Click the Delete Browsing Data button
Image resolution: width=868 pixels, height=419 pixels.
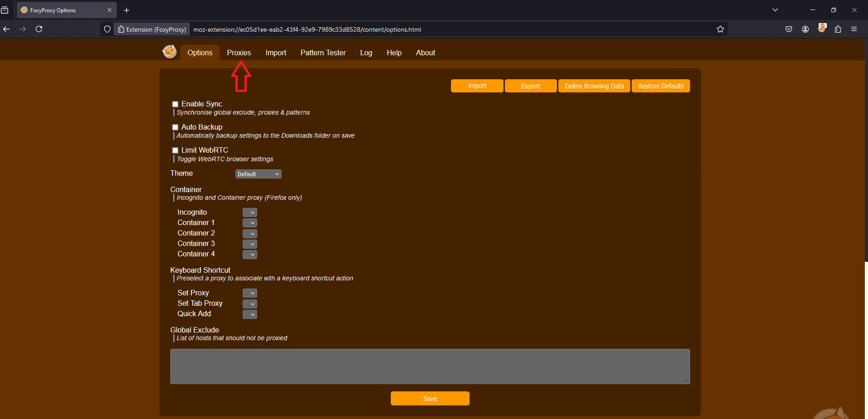[x=594, y=86]
